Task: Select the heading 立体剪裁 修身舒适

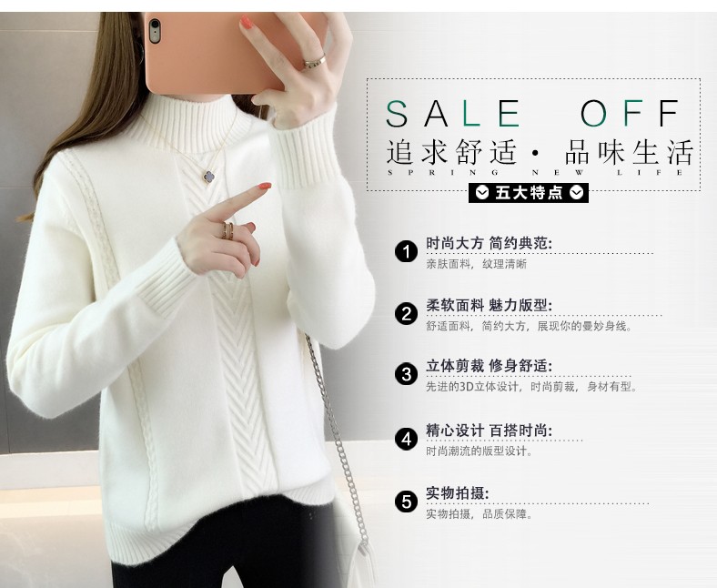Action: [x=489, y=366]
